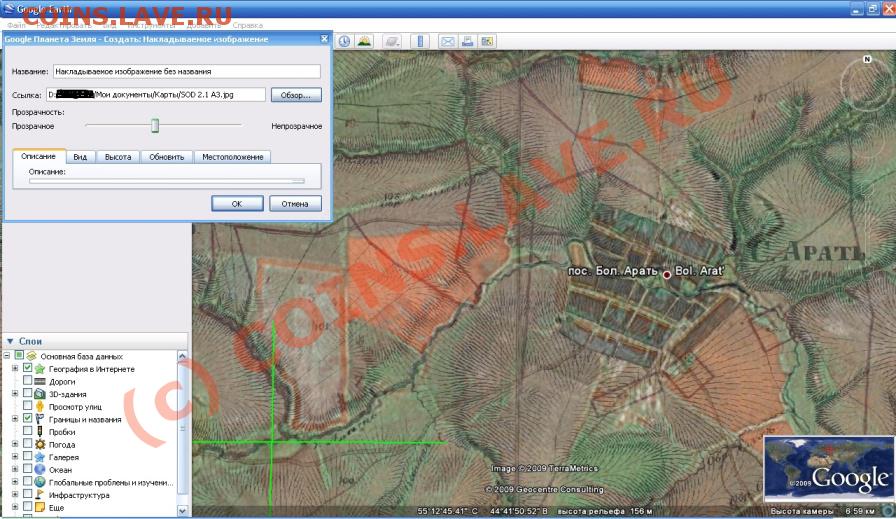Click the layers list scroll-up arrow

coord(182,356)
